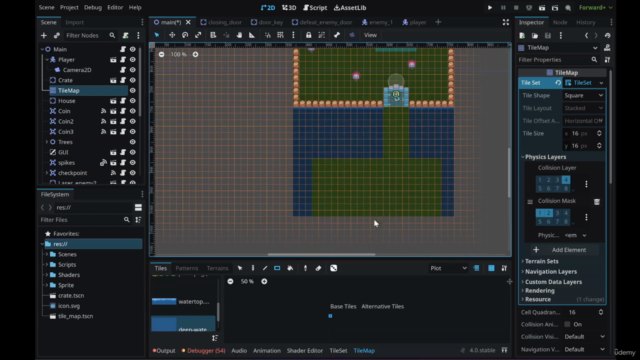
Task: Click the Stop running project button
Action: pos(516,8)
